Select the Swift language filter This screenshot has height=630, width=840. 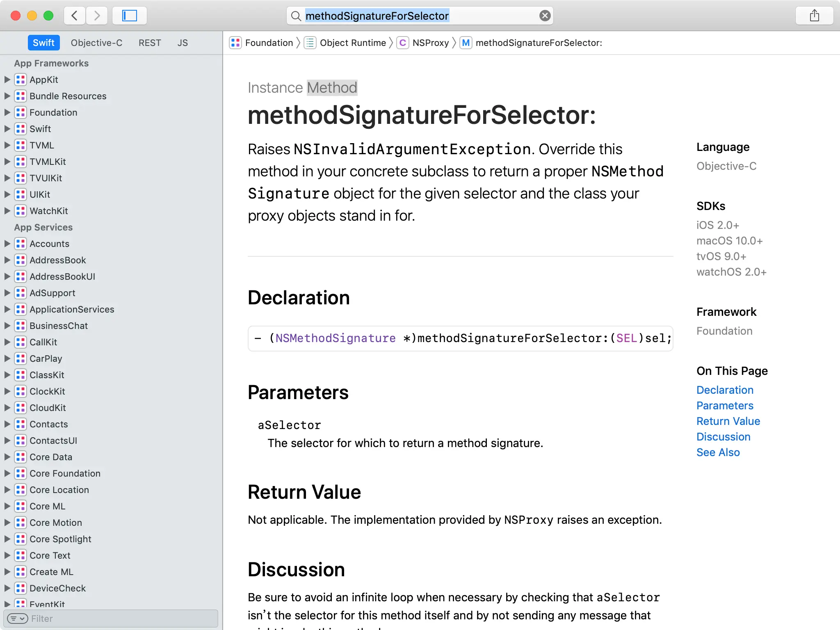43,43
